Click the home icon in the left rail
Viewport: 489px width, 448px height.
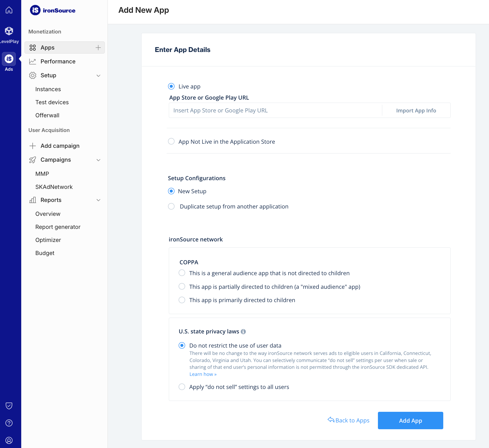pyautogui.click(x=9, y=10)
